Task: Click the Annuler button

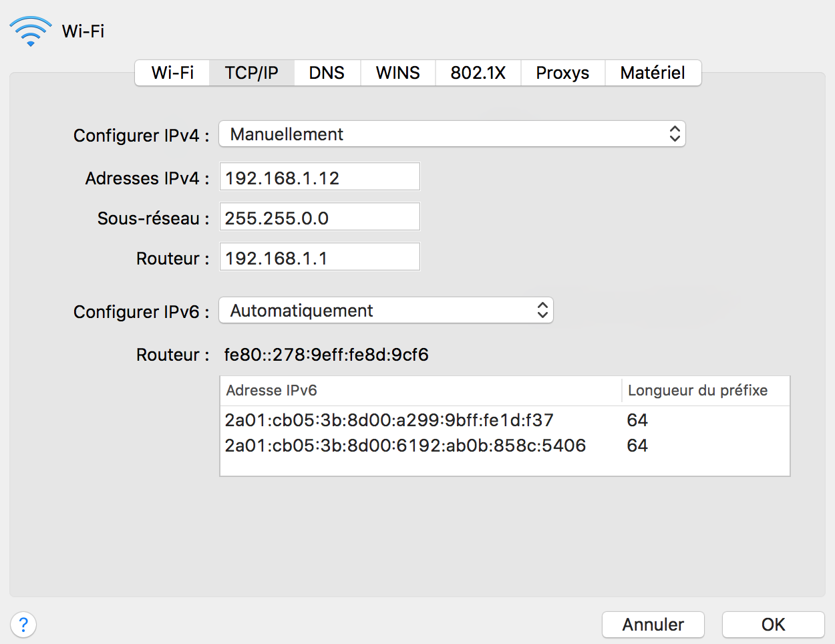Action: click(653, 625)
